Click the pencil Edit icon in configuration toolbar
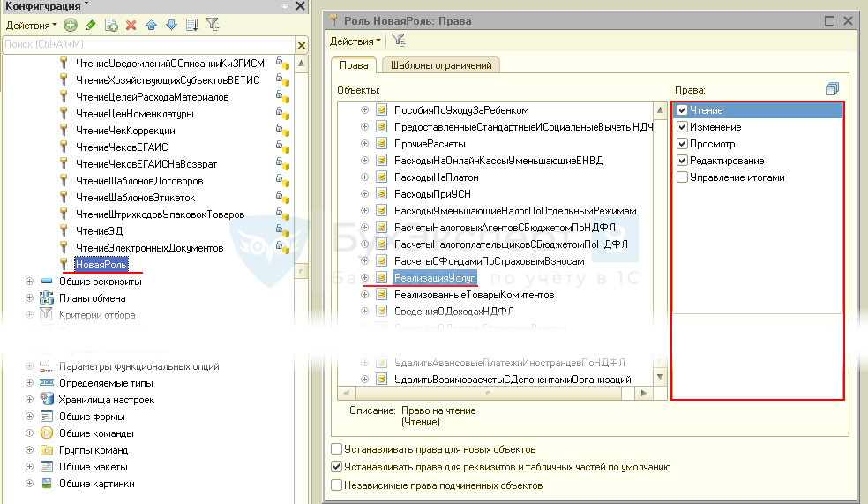 90,25
